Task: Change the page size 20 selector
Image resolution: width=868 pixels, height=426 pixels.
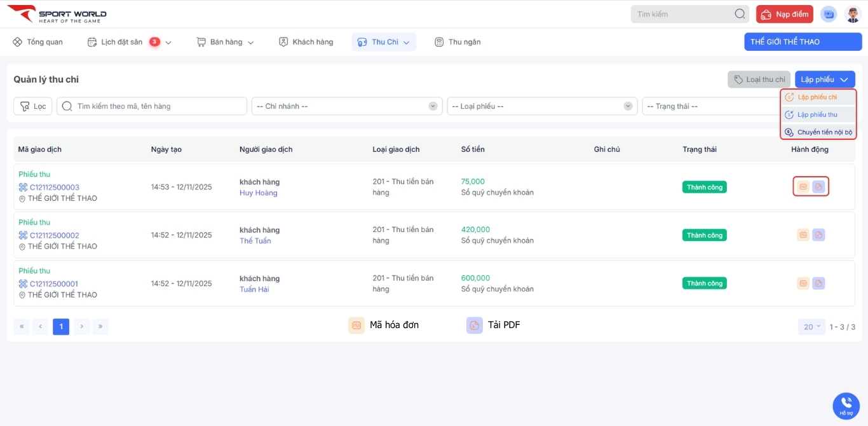Action: coord(811,327)
